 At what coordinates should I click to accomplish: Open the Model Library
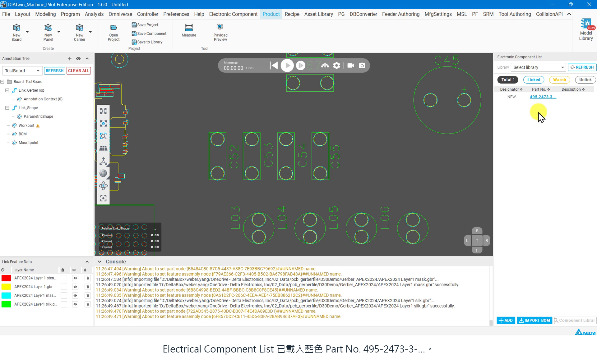coord(586,30)
